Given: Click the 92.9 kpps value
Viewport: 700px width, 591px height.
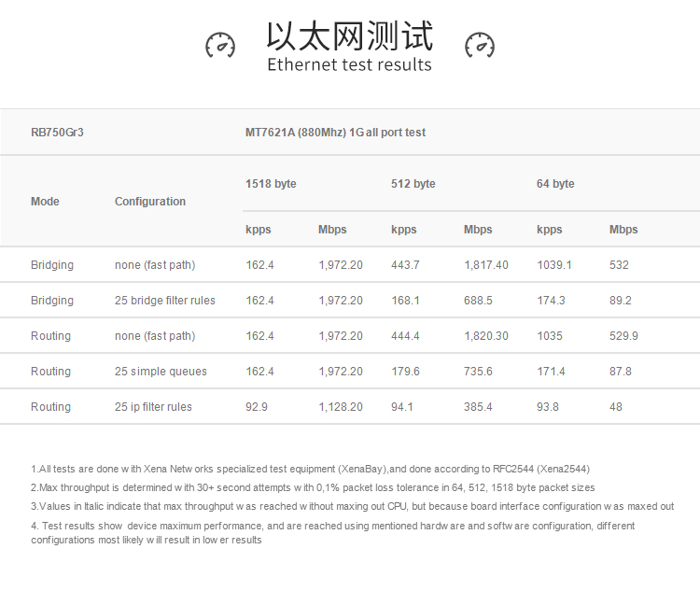Looking at the screenshot, I should tap(257, 407).
